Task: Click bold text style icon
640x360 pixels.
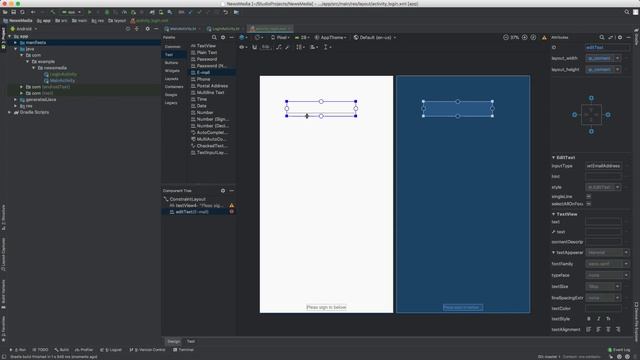Action: (589, 319)
